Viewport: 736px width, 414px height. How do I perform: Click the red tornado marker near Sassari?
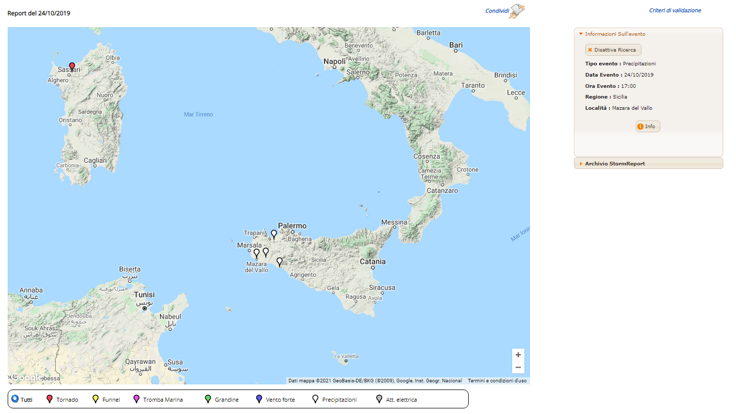pos(72,68)
